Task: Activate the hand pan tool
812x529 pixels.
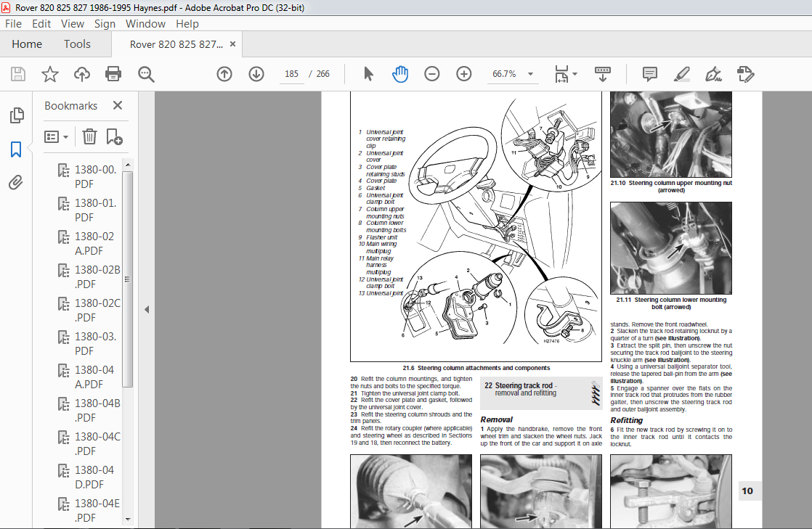Action: (399, 74)
